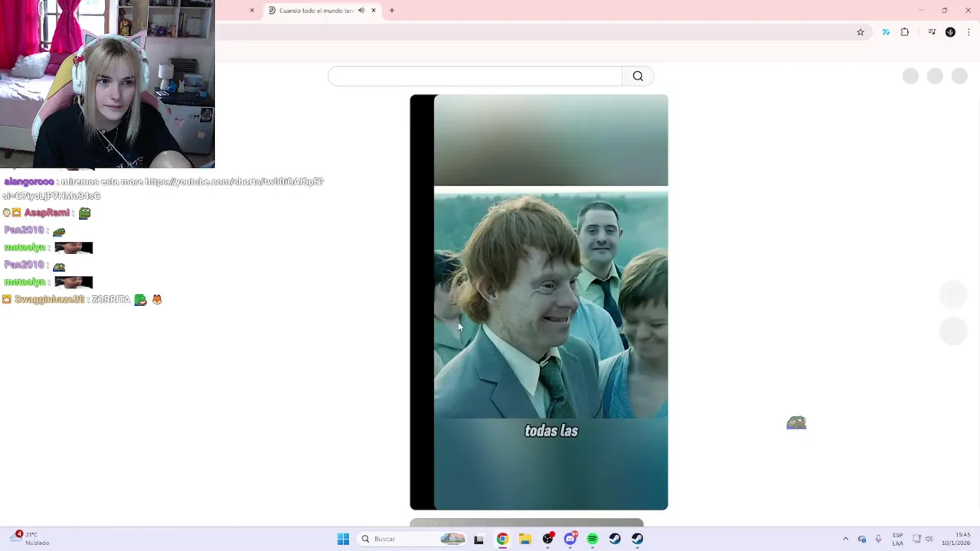This screenshot has width=980, height=551.
Task: Click the YouTube search magnifier button
Action: (x=638, y=76)
